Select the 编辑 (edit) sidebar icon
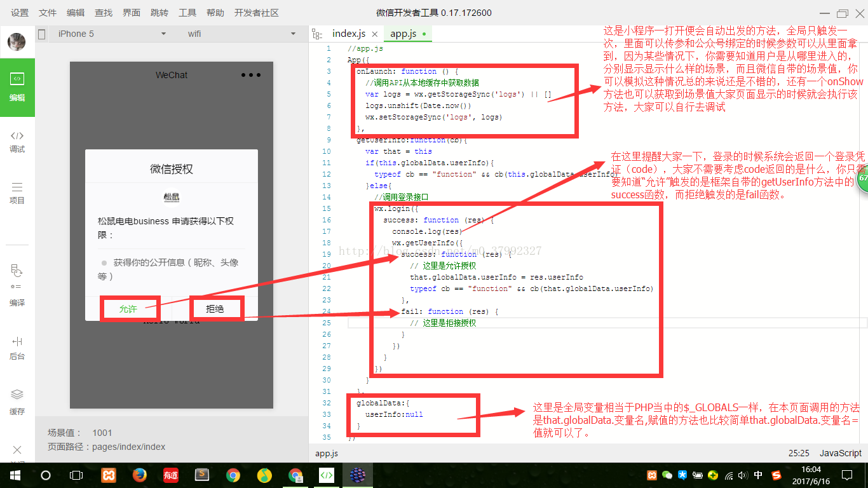Image resolution: width=868 pixels, height=488 pixels. (x=17, y=88)
